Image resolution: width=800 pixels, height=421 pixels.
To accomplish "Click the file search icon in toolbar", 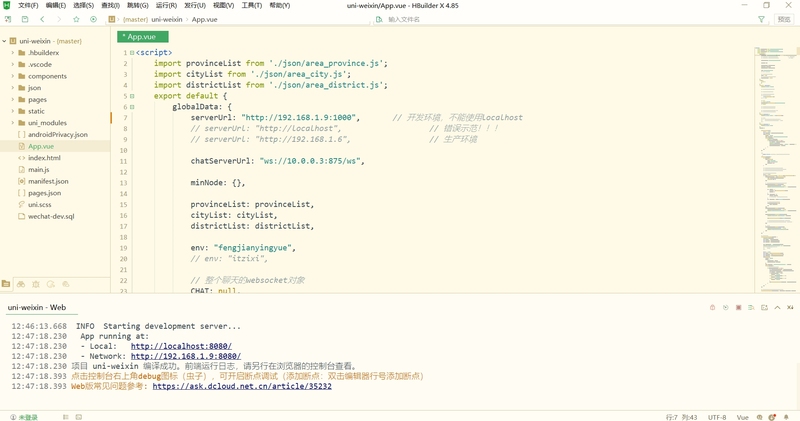I will pos(379,19).
